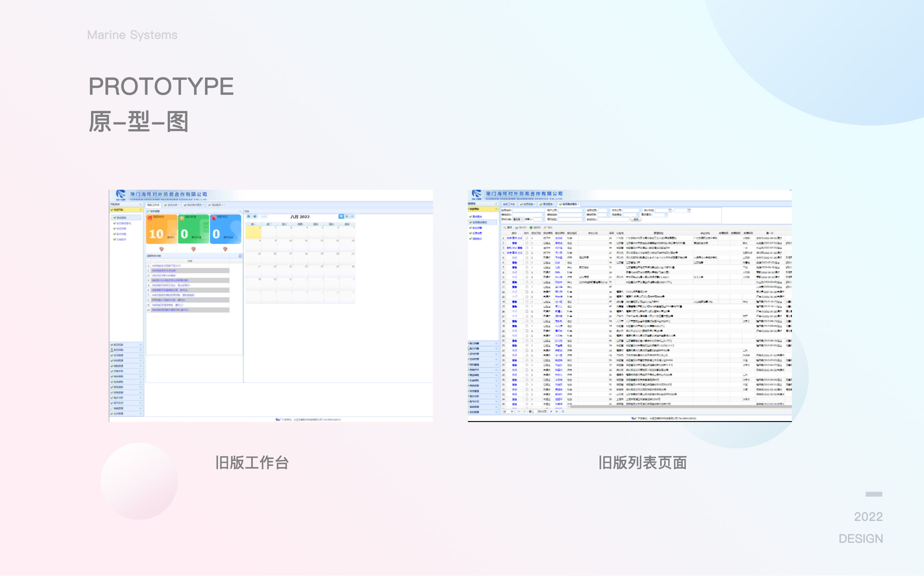Go to the first page in the list pager
The image size is (924, 576).
coord(519,412)
